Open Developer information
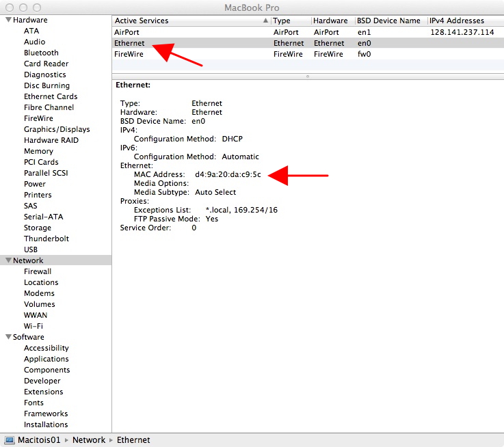This screenshot has width=504, height=447. click(x=42, y=381)
